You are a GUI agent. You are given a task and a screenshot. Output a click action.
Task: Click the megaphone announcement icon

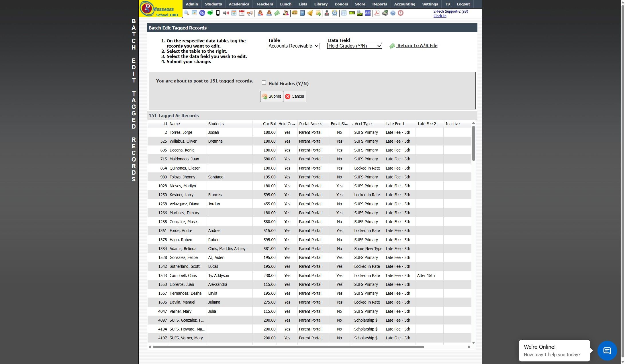click(x=250, y=13)
